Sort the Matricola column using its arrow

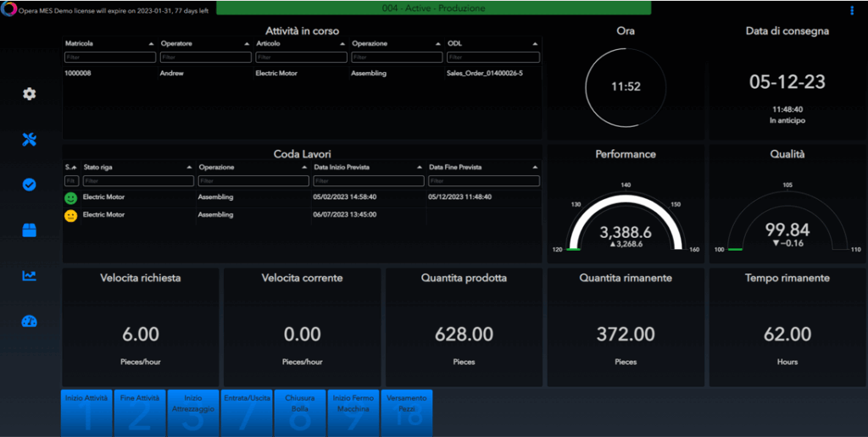click(x=151, y=43)
